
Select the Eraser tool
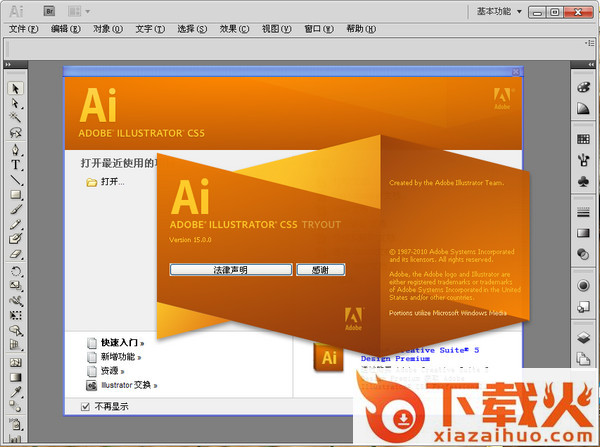15,254
